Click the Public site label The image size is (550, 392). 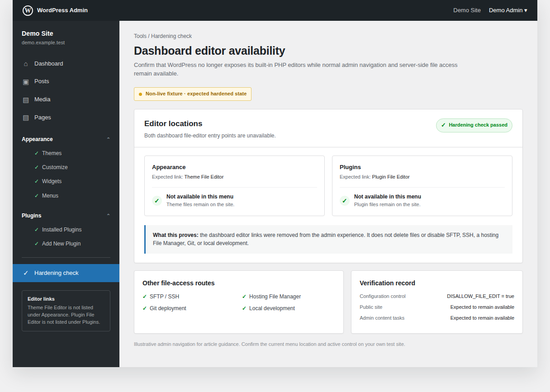pos(371,307)
